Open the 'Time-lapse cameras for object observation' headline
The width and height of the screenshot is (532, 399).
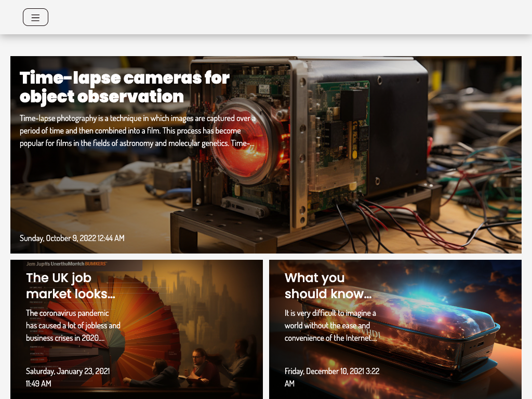125,87
